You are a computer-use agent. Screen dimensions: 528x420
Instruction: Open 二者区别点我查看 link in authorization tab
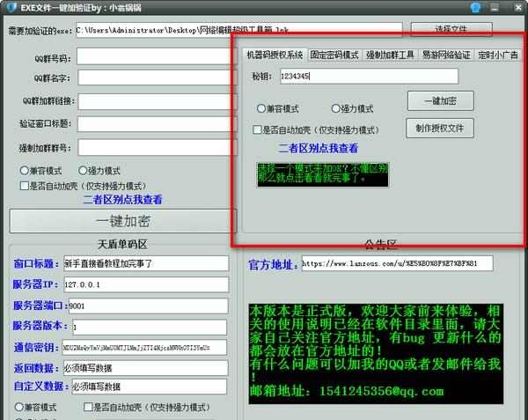tap(319, 148)
